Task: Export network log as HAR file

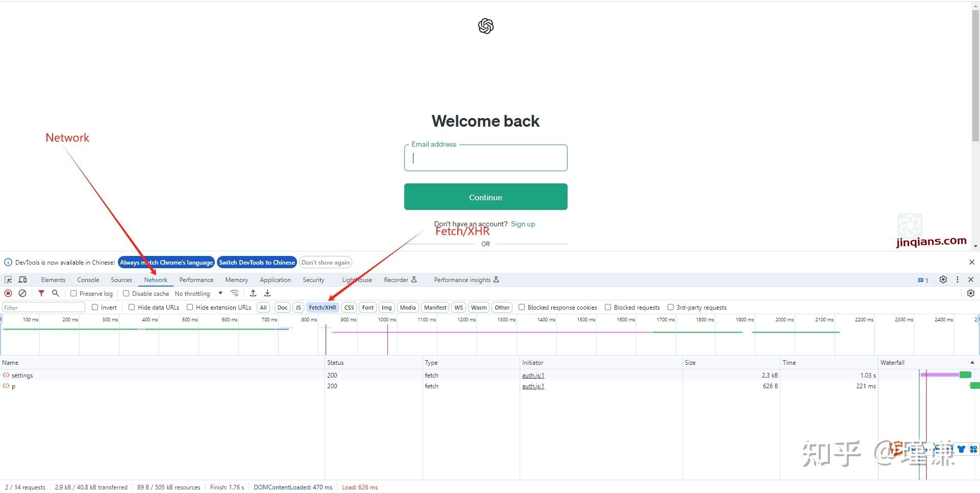Action: tap(267, 293)
